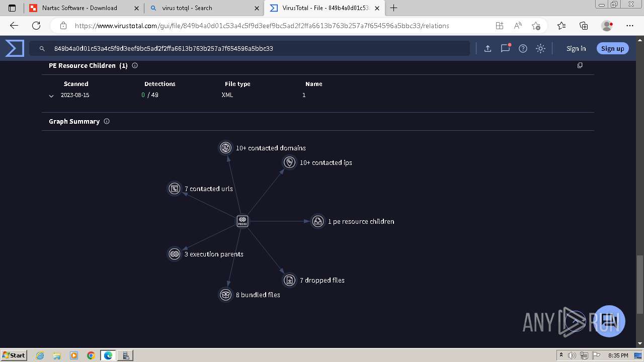This screenshot has height=362, width=644.
Task: Open the browser apps grid icon
Action: tap(499, 26)
